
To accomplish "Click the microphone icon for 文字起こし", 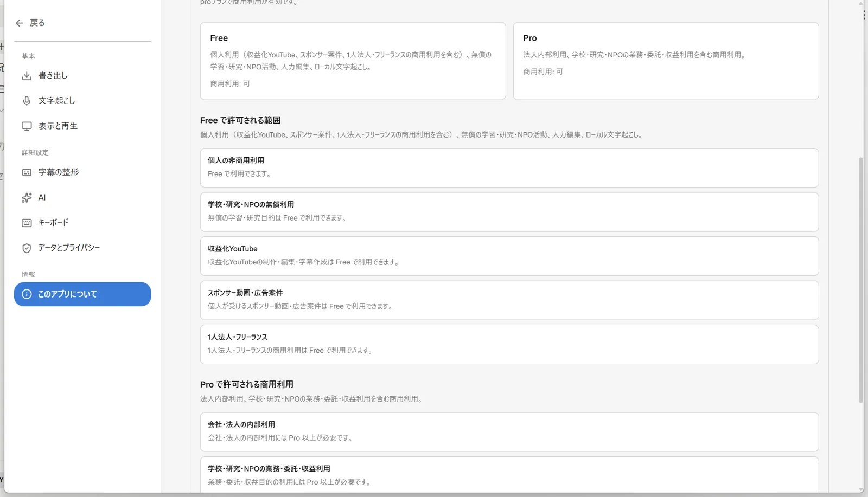I will click(x=27, y=101).
